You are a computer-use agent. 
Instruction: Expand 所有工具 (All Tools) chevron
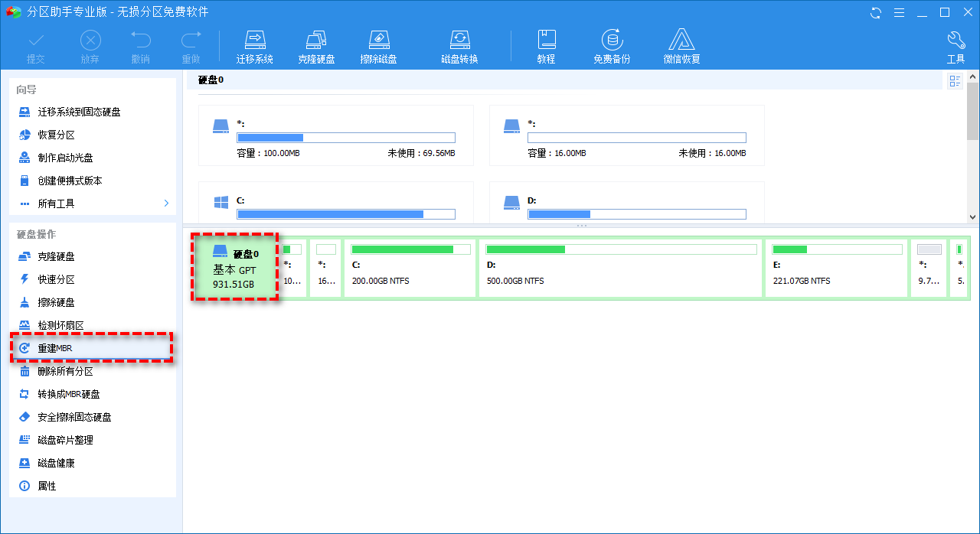tap(165, 204)
